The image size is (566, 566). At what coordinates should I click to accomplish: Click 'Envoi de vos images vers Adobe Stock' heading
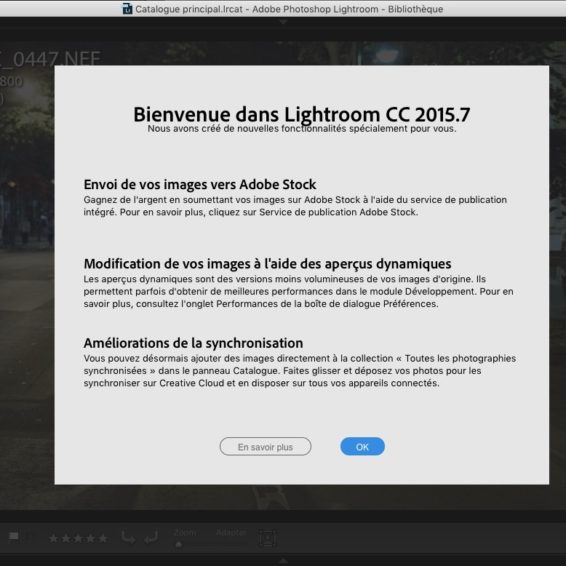[x=200, y=184]
